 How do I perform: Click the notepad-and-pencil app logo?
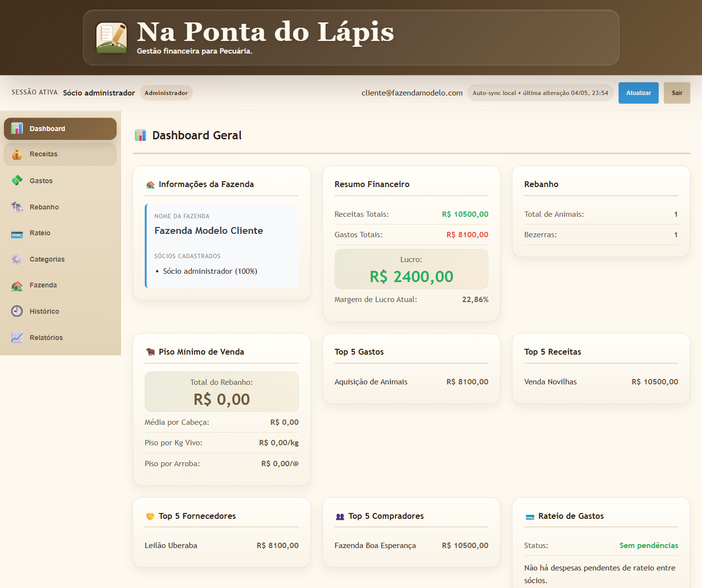click(x=112, y=38)
